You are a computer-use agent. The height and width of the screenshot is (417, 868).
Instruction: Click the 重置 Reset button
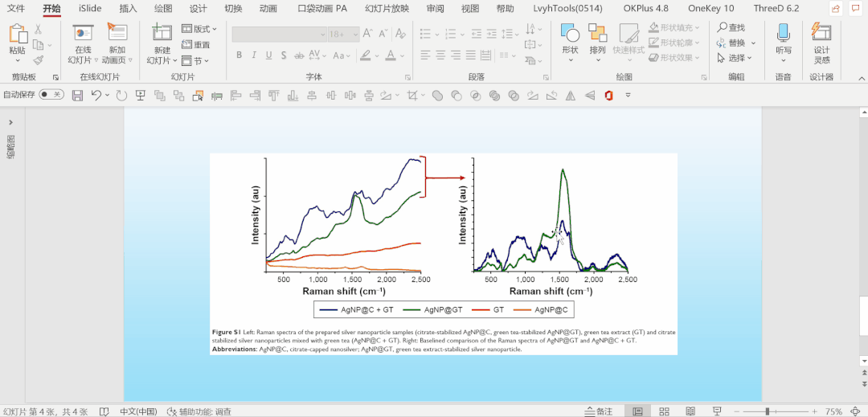coord(196,44)
